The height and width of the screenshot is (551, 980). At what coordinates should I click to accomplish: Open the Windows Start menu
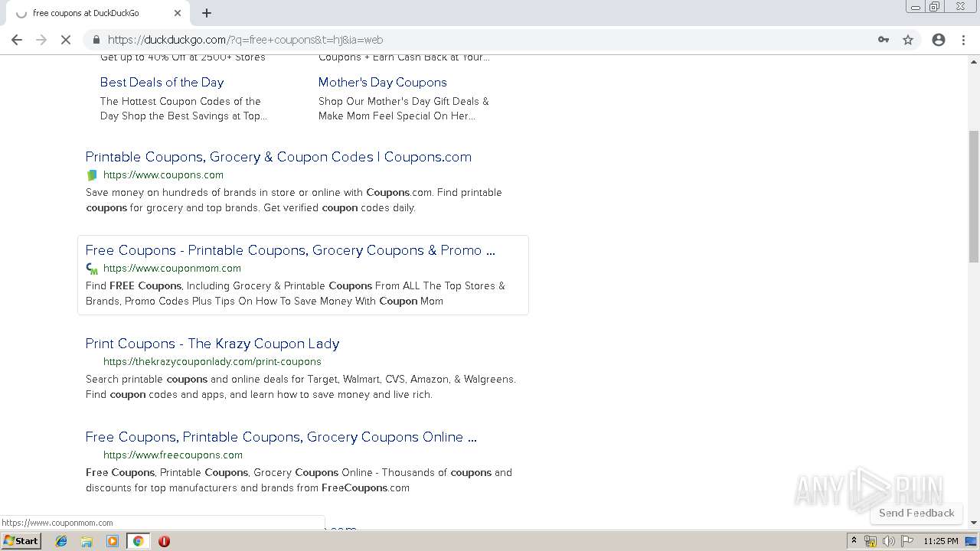coord(21,541)
